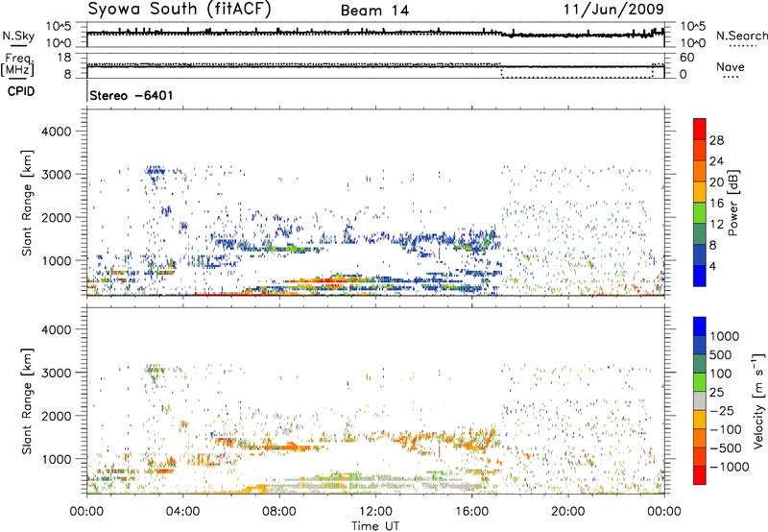Click the '-1000' value on the Velocity color bar
Viewport: 768px width, 532px height.
(729, 467)
